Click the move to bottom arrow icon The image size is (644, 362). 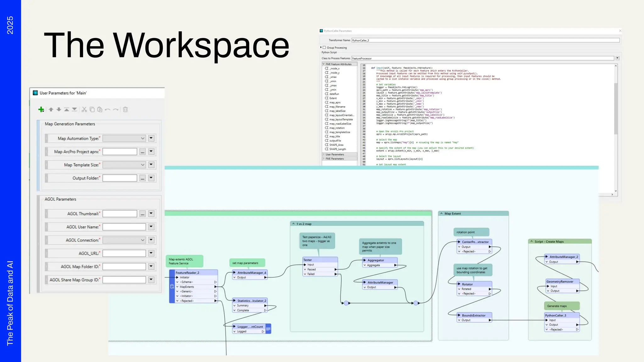click(75, 109)
